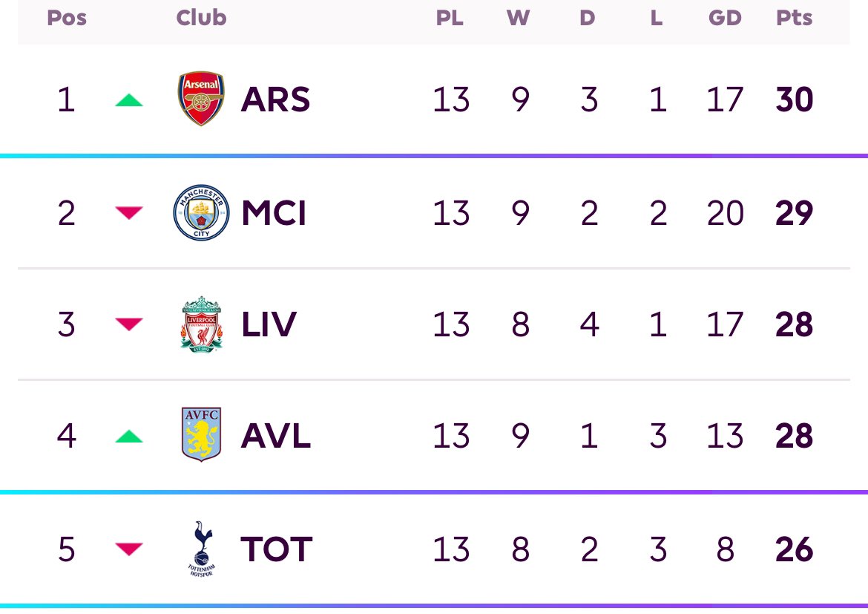Select the AVL club name
This screenshot has width=868, height=614.
(x=276, y=436)
